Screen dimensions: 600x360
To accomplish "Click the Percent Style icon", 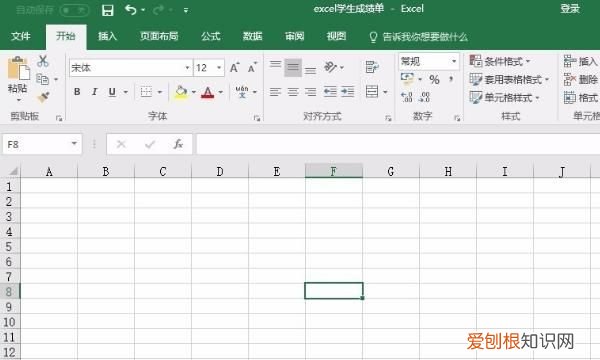I will tap(434, 80).
